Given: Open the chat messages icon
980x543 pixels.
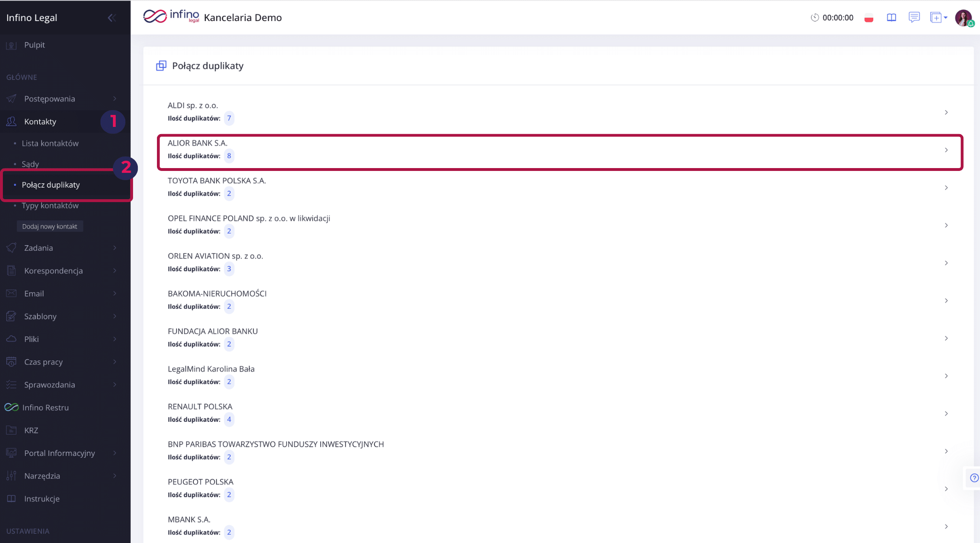Looking at the screenshot, I should coord(914,18).
